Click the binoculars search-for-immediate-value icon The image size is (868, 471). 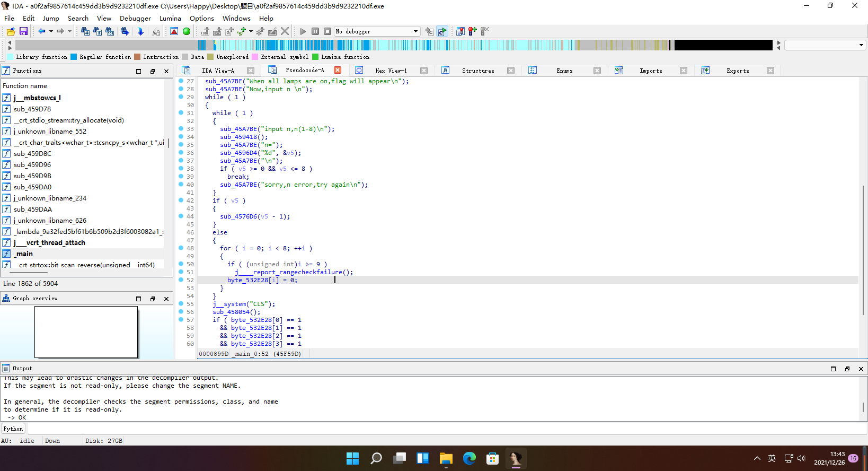pos(85,31)
